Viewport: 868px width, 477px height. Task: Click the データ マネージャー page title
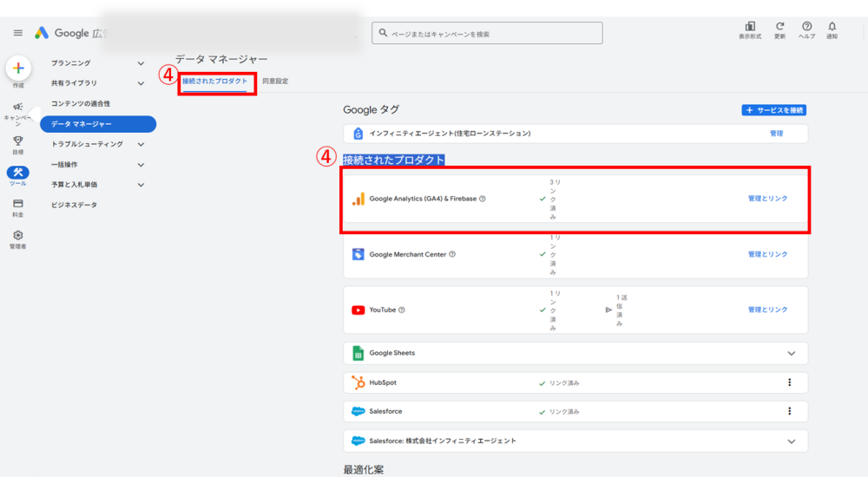click(221, 59)
